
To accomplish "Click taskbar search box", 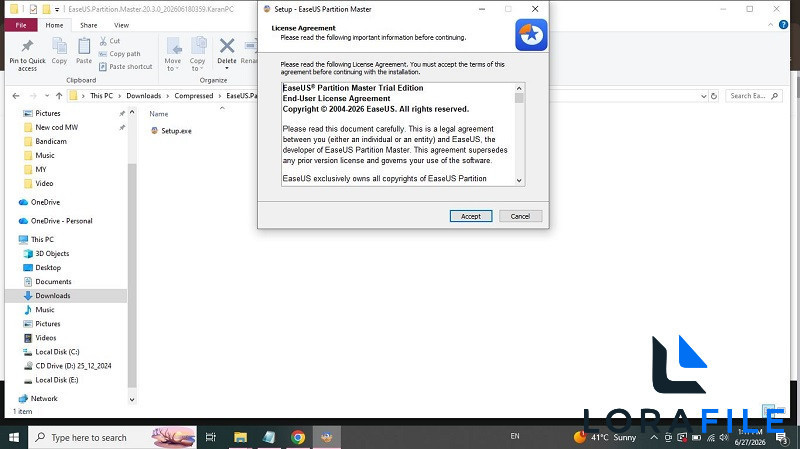I will tap(112, 437).
